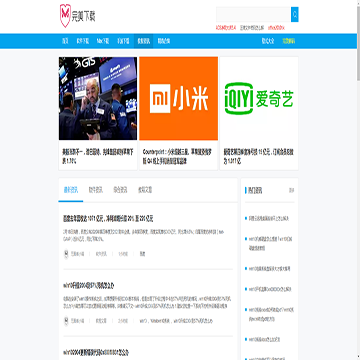
Task: Open the 首页 home nav item
Action: 65,41
